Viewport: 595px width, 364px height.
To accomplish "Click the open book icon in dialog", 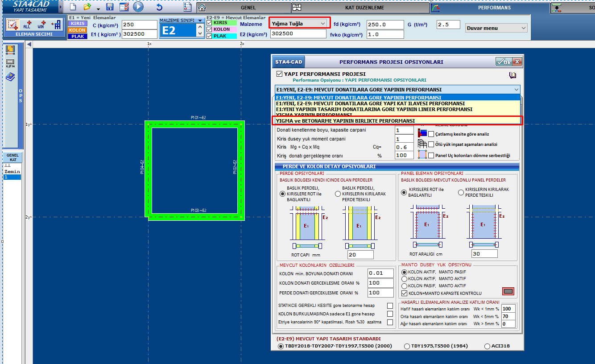I will (x=512, y=75).
